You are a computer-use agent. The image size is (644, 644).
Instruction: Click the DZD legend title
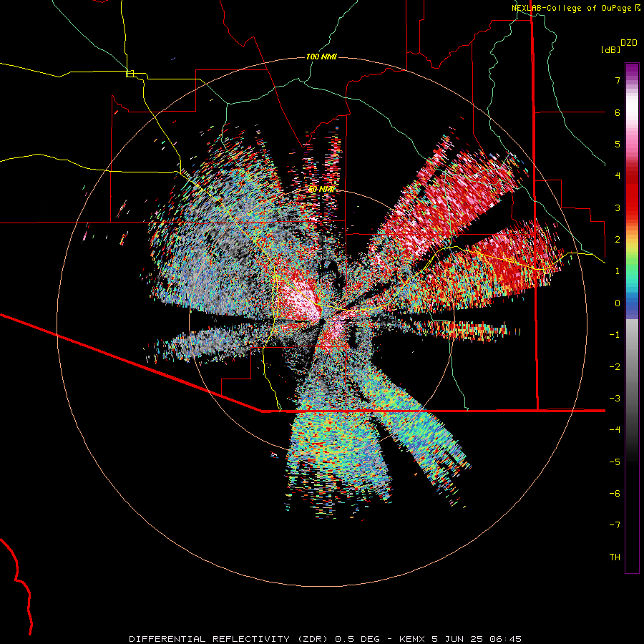coord(629,43)
